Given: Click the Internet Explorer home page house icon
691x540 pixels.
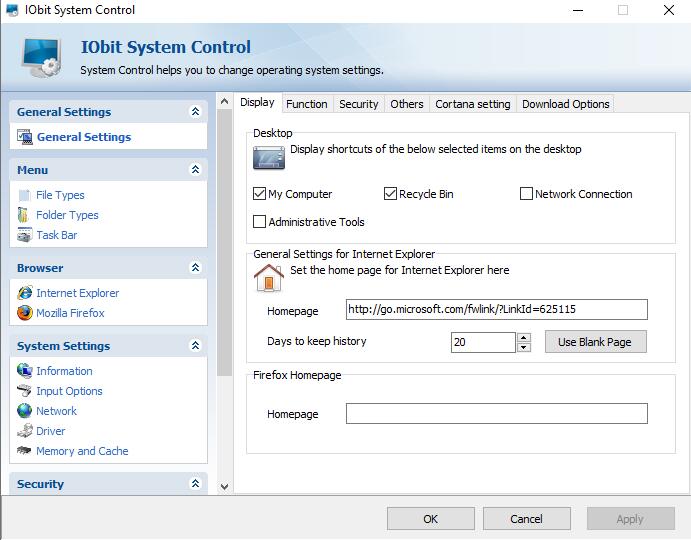Looking at the screenshot, I should coord(268,278).
